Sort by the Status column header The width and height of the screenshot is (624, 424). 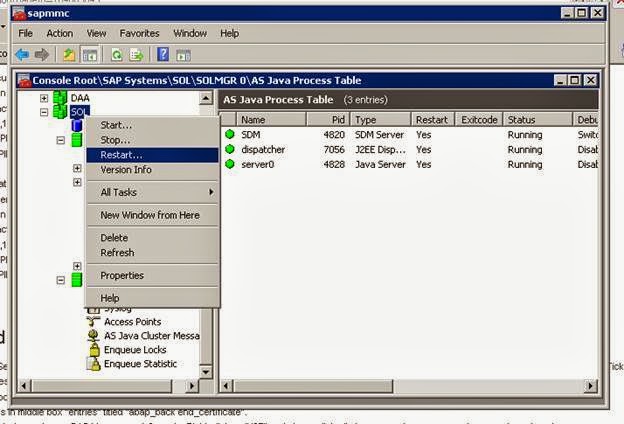coord(538,119)
